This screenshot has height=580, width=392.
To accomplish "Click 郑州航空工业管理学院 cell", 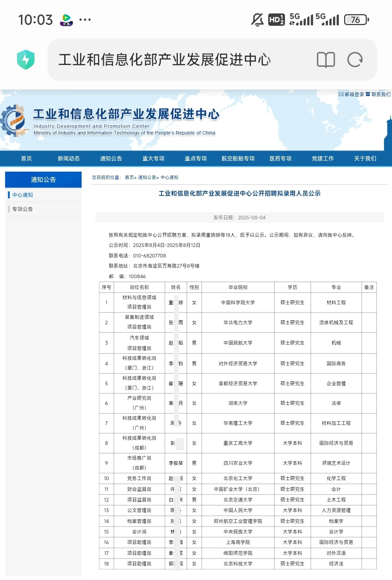I will (238, 521).
